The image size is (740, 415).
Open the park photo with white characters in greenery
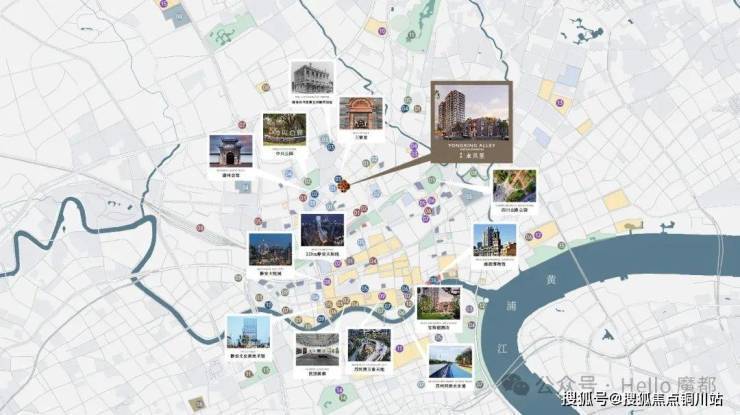(x=284, y=129)
